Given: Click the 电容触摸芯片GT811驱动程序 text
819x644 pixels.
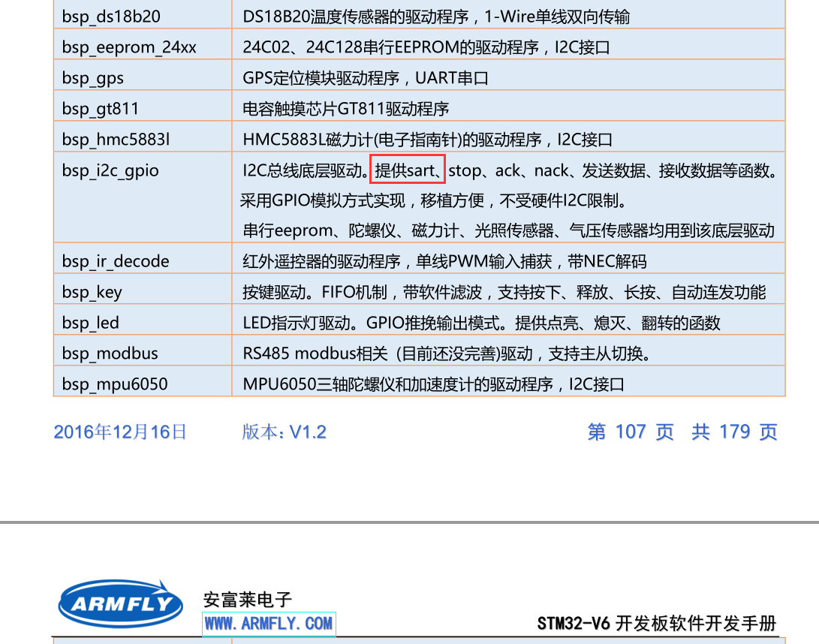Looking at the screenshot, I should [x=346, y=109].
